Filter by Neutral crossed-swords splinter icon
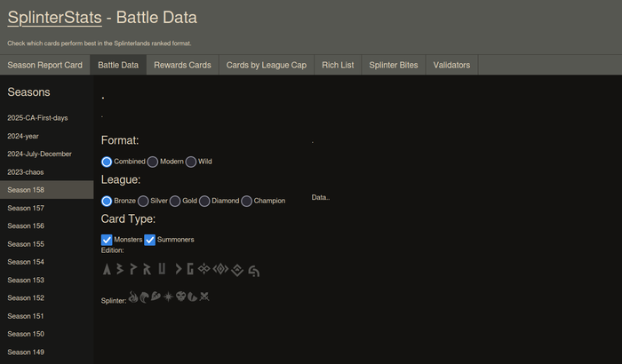Viewport: 622px width, 364px height. (x=204, y=297)
